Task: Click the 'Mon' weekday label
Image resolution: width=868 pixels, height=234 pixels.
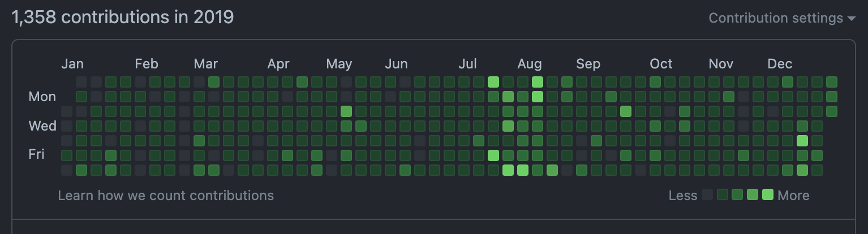Action: click(42, 97)
